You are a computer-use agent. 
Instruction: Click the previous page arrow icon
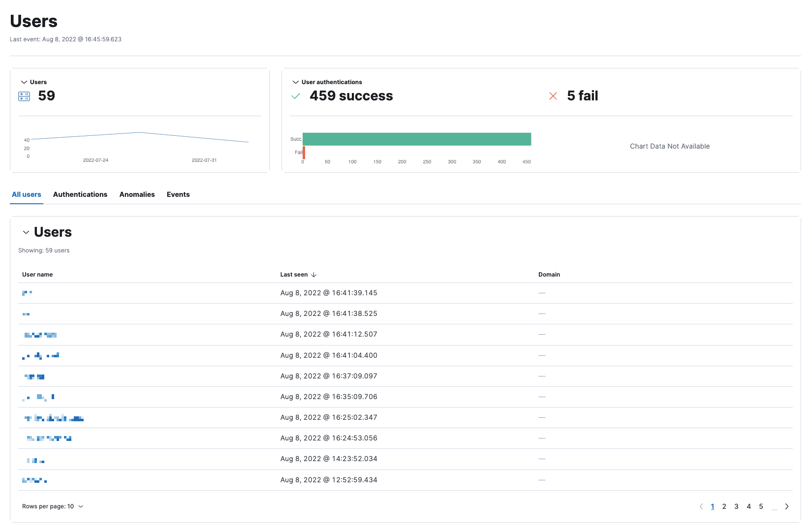[701, 506]
